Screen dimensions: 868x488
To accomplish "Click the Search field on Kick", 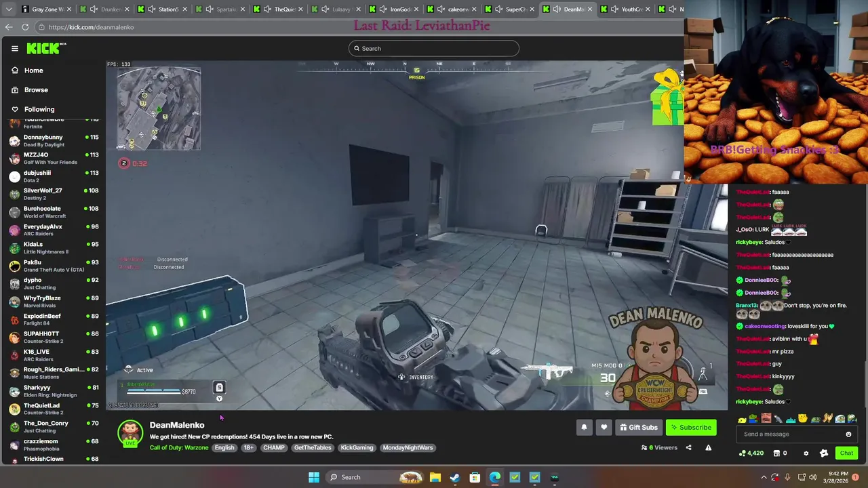I will coord(434,48).
